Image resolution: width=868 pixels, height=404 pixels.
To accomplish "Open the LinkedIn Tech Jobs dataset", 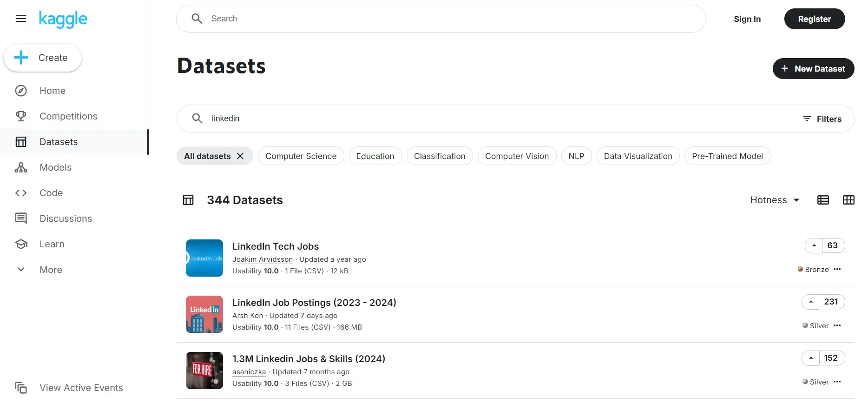I will coord(276,246).
